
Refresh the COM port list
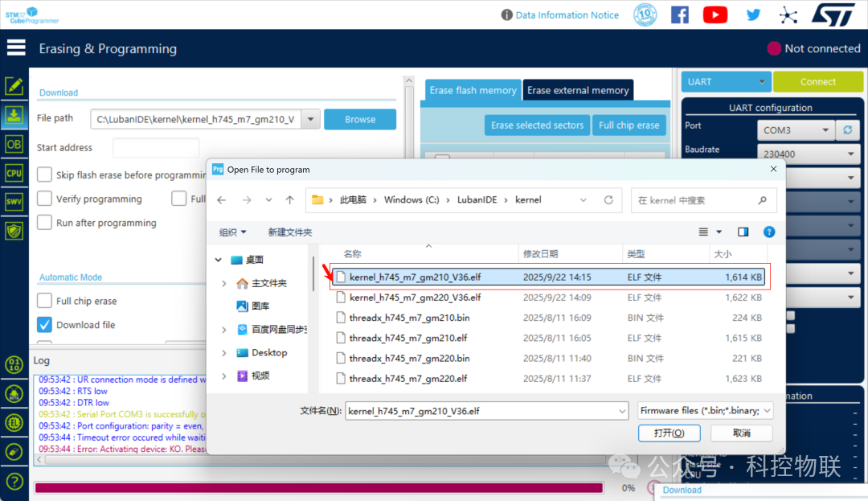[848, 130]
